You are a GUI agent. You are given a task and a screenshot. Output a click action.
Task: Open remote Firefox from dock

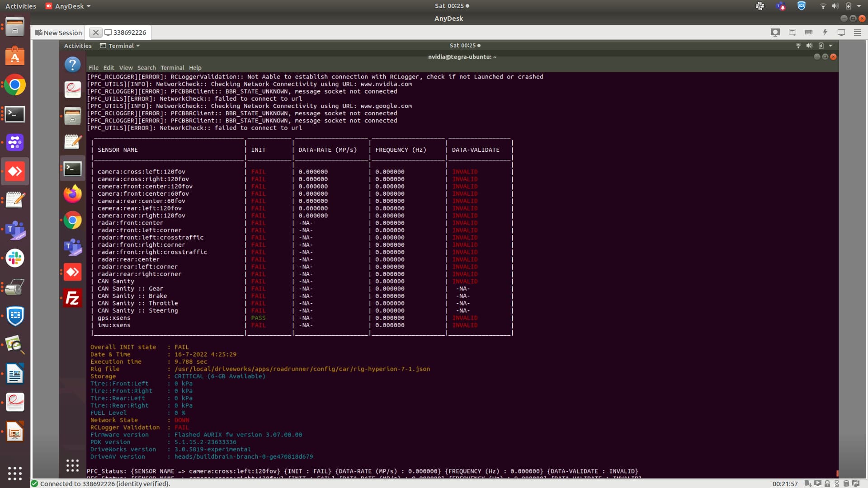(x=72, y=194)
